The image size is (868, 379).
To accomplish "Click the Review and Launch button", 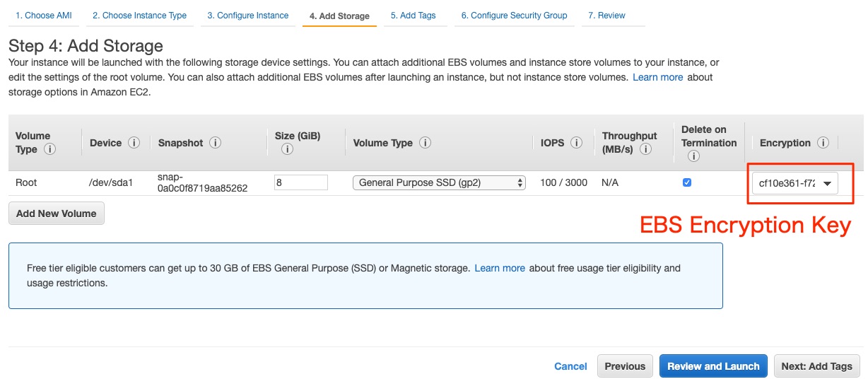I will click(x=713, y=366).
